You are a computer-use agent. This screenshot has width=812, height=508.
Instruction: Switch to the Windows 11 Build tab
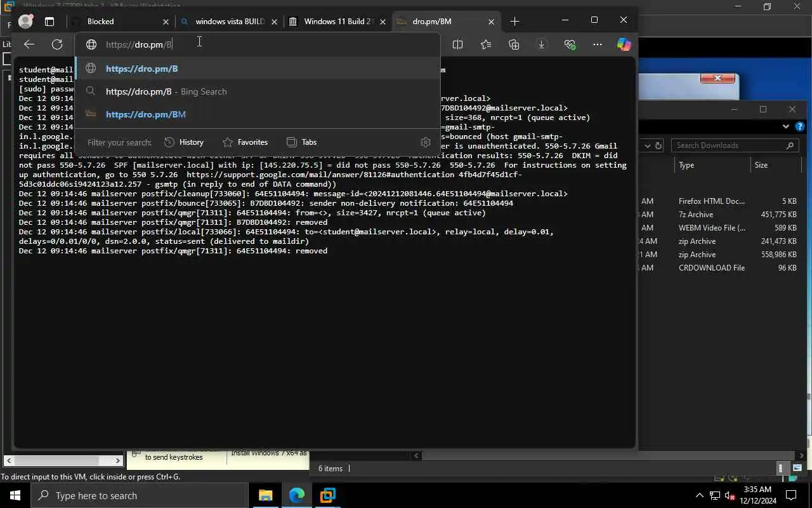pos(338,22)
